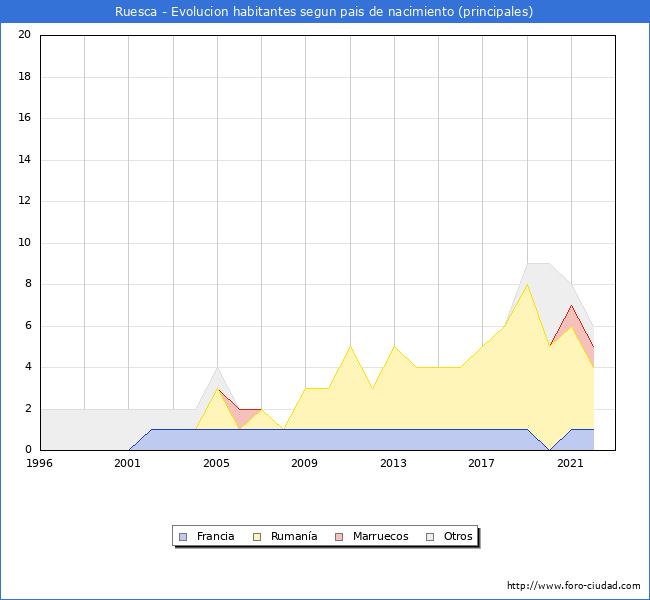Click the 2001 x-axis label

tap(128, 463)
